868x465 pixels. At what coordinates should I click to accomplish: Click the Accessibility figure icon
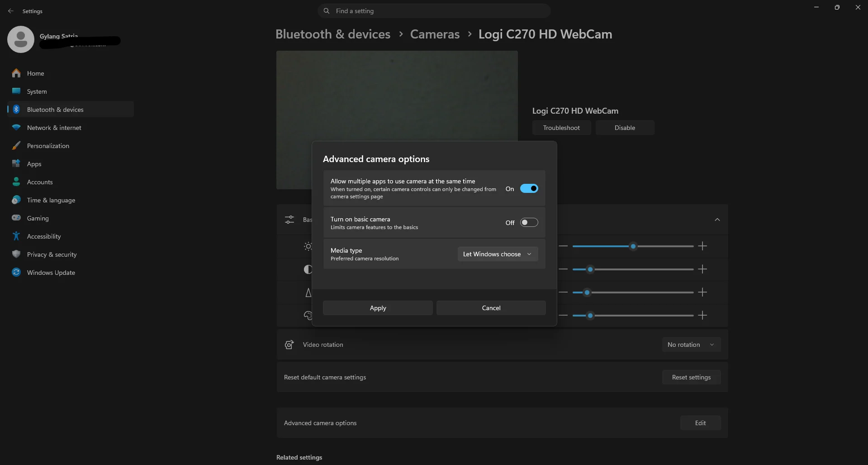pos(16,236)
